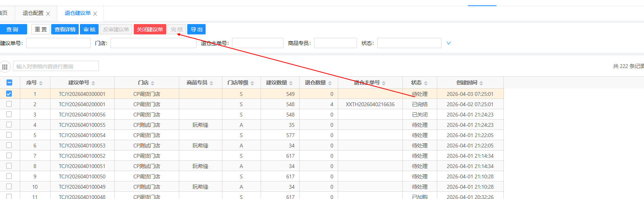Open the column settings grid icon

click(5, 67)
